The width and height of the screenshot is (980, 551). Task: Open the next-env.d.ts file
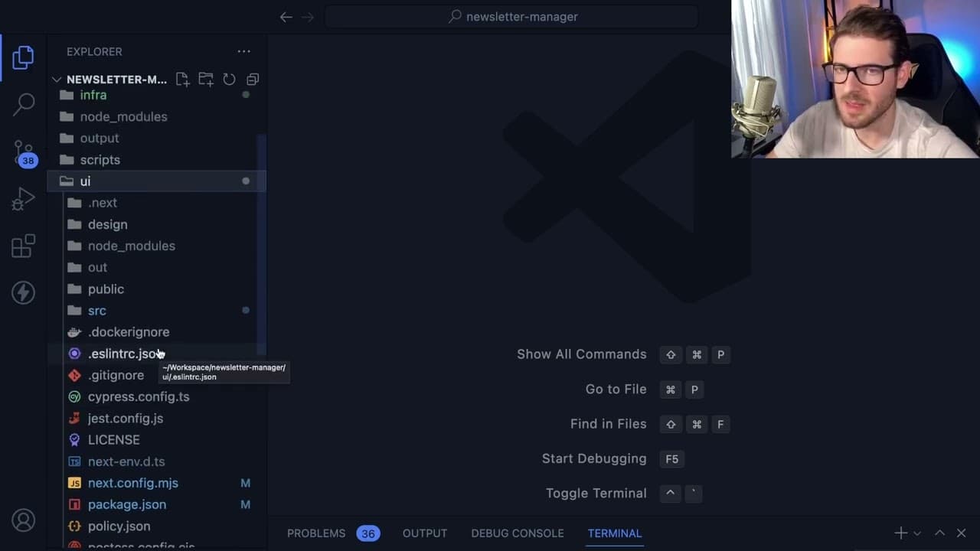click(156, 461)
